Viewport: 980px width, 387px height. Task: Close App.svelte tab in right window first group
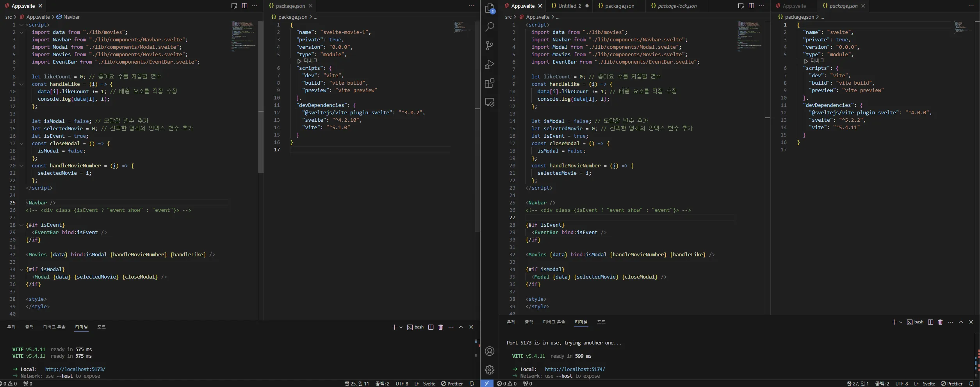tap(540, 6)
